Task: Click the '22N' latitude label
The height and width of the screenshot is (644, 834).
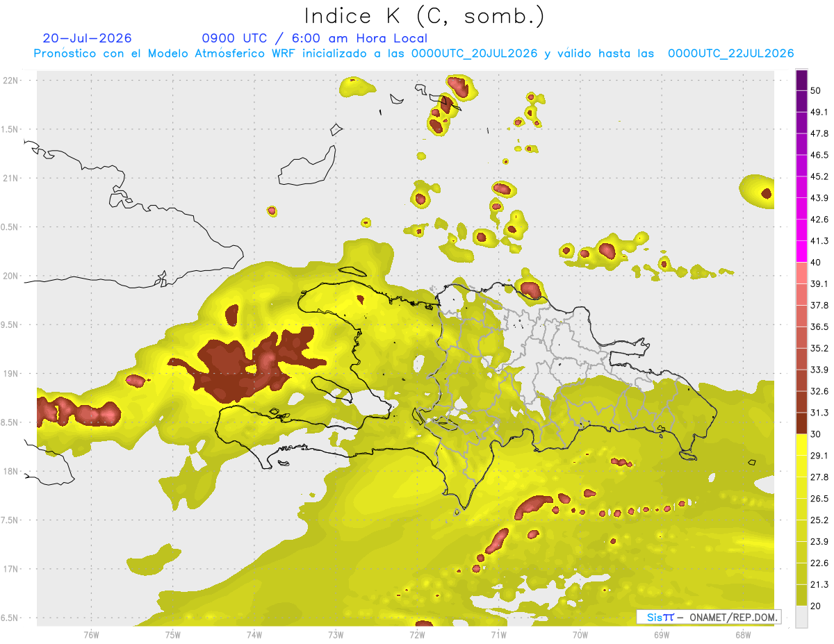Action: (12, 80)
